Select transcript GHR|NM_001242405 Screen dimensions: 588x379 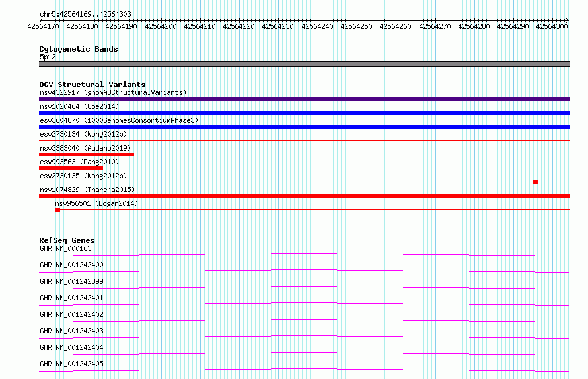click(71, 364)
